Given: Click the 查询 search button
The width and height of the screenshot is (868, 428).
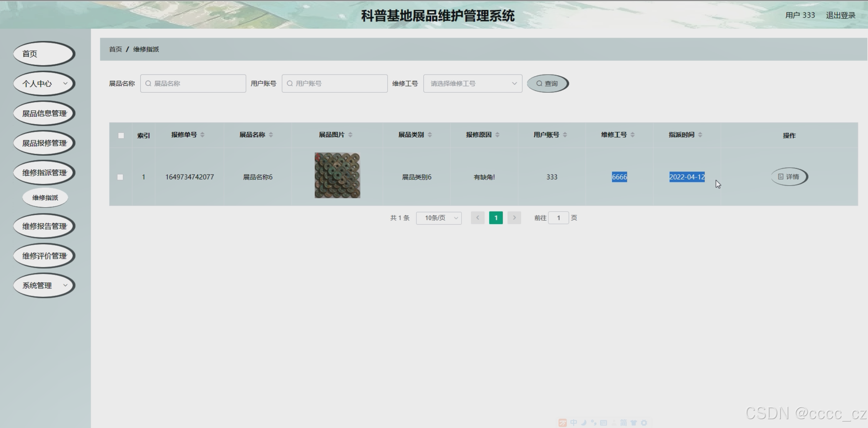Looking at the screenshot, I should [x=547, y=83].
